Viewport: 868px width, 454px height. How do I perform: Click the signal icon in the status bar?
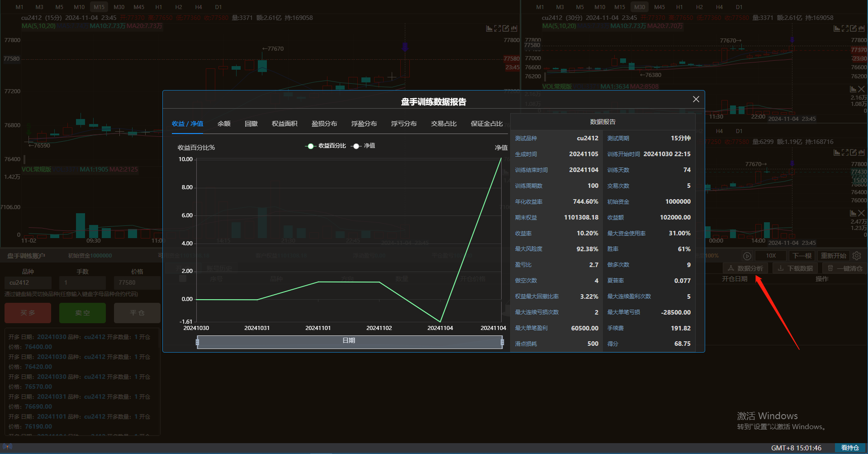pos(7,447)
